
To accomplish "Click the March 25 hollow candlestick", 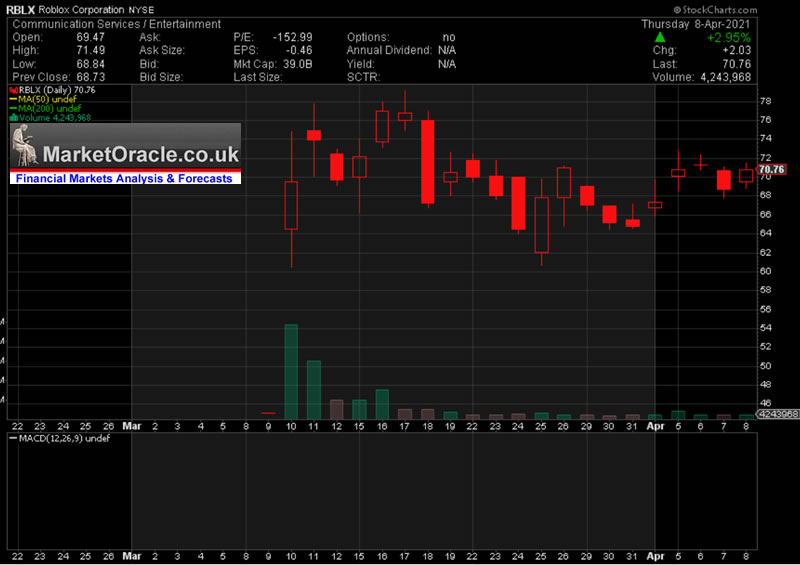I will (x=541, y=225).
